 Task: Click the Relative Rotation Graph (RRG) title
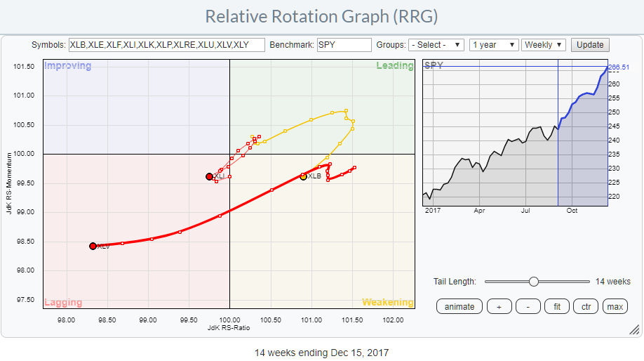click(x=321, y=16)
